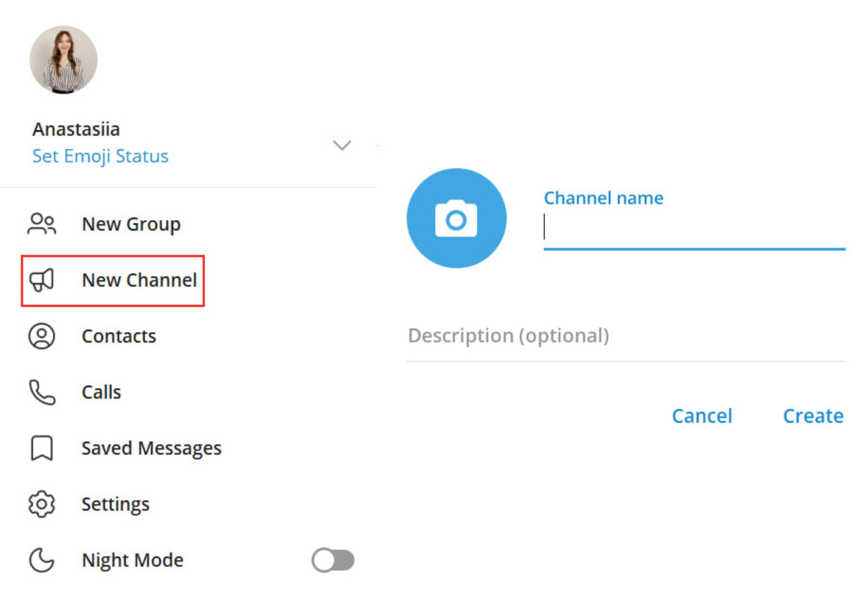Select the Saved Messages menu entry
This screenshot has width=868, height=614.
click(152, 449)
